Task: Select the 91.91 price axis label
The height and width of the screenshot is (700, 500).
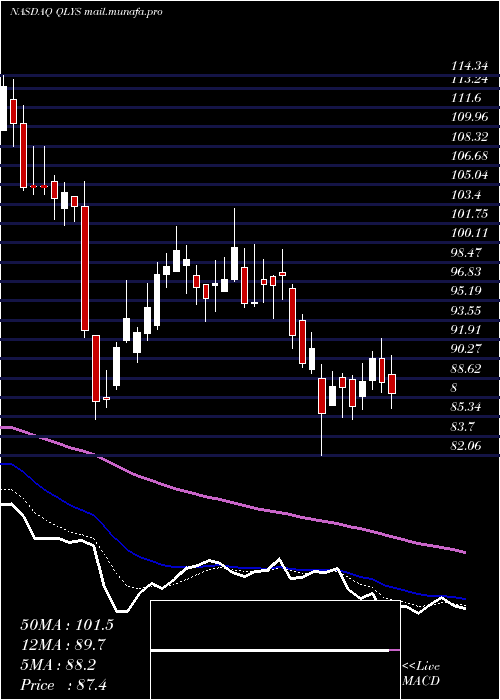Action: 466,330
